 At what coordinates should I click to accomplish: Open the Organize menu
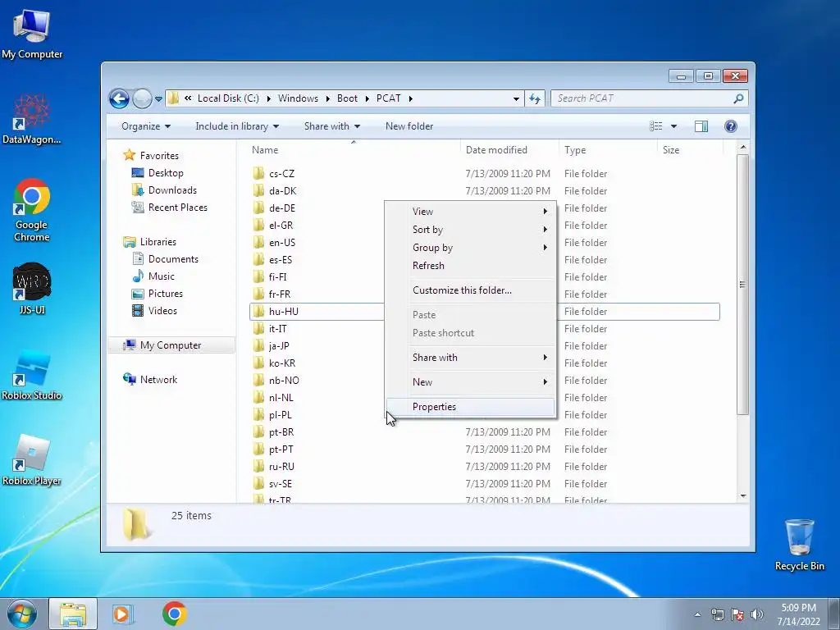(146, 126)
